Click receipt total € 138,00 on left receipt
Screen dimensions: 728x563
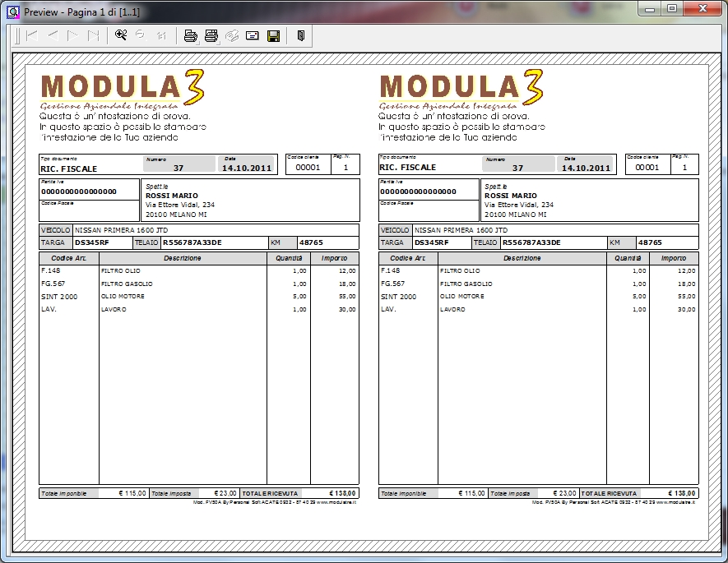tap(343, 493)
